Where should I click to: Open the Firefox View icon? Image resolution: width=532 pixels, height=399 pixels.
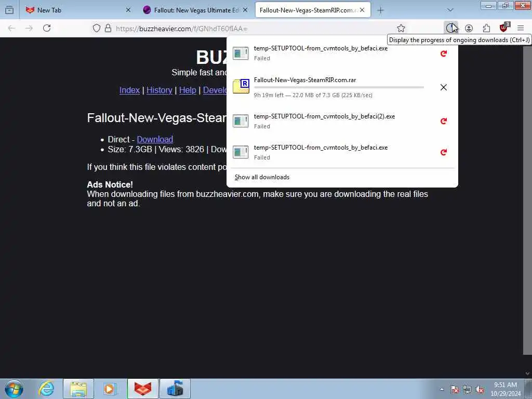[x=9, y=10]
